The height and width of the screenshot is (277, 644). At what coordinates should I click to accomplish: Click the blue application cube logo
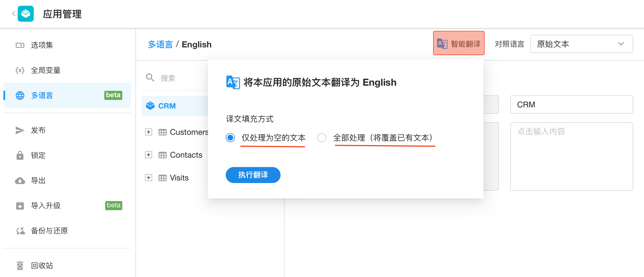26,14
